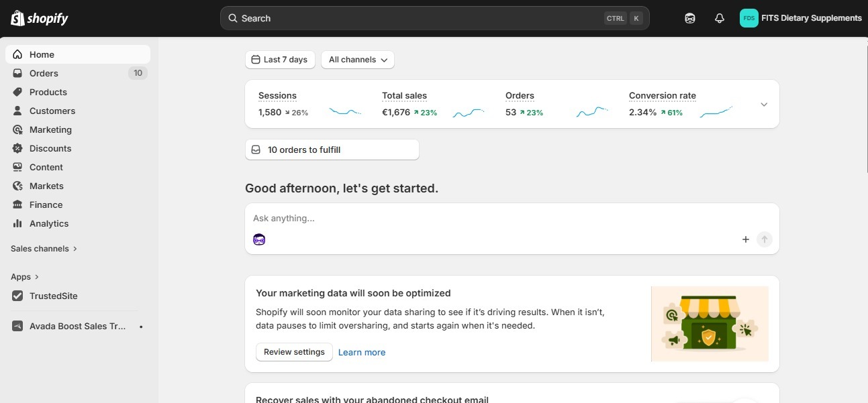The image size is (868, 403).
Task: Click the Shopify logo
Action: [x=40, y=18]
